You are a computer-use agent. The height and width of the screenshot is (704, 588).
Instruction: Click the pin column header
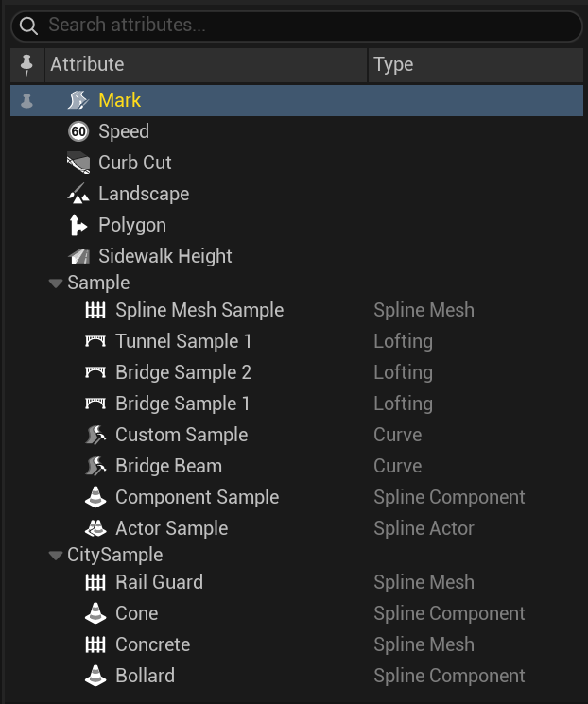coord(27,65)
